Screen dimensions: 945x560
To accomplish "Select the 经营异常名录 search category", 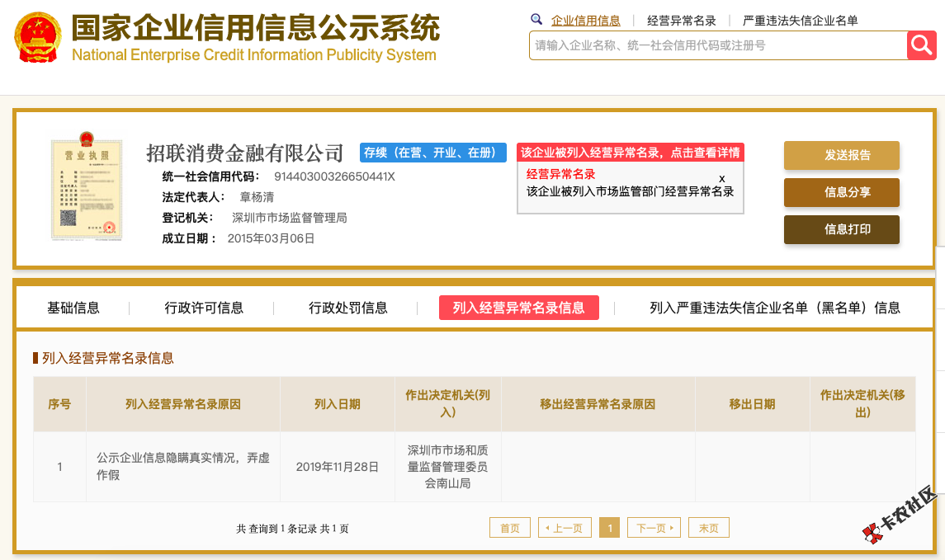I will (x=681, y=21).
